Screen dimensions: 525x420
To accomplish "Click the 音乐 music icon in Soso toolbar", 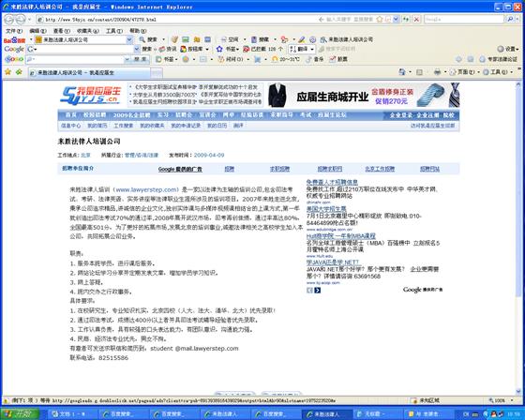I will click(315, 59).
